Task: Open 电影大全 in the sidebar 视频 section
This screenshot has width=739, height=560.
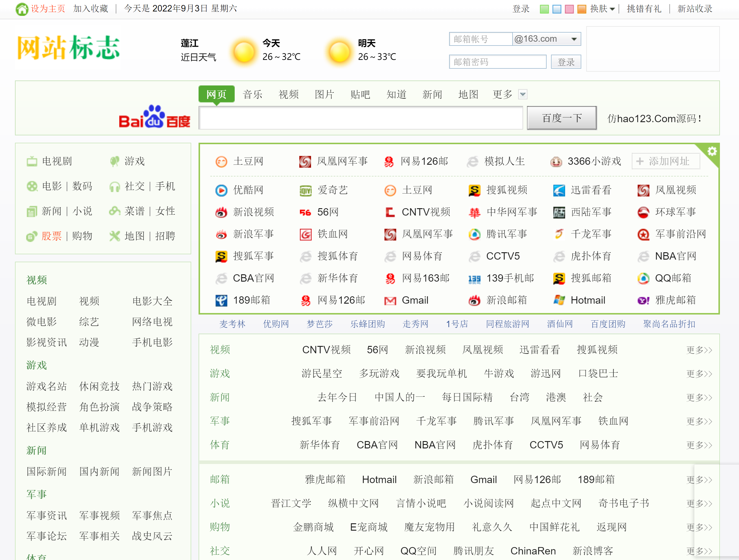Action: pos(152,301)
